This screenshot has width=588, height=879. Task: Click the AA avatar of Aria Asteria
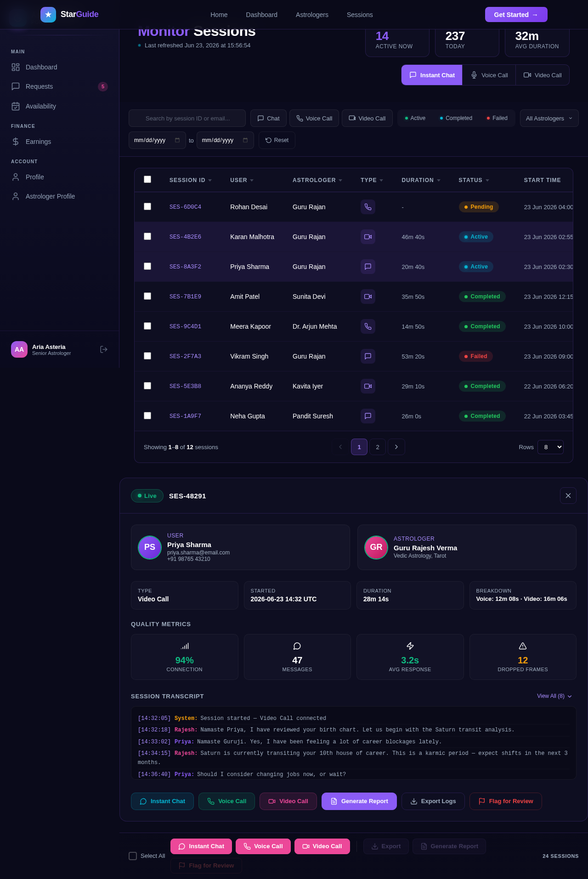coord(19,349)
